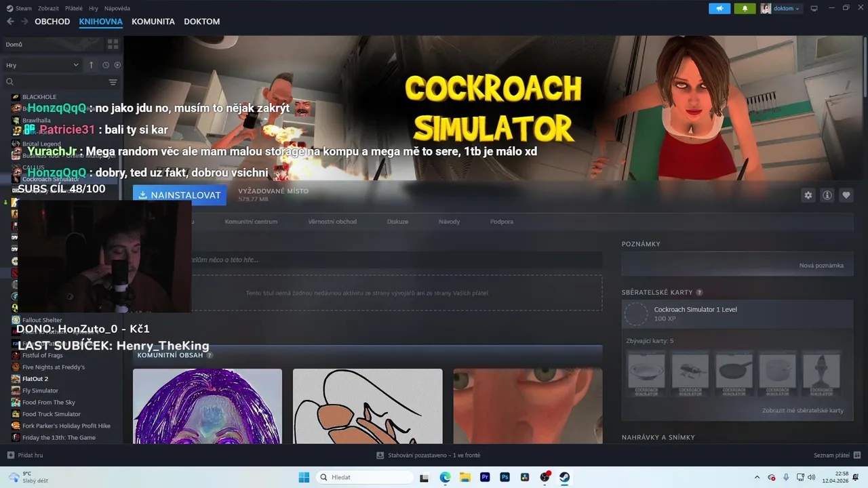Click the up-arrow sort icon beside Hry

click(92, 65)
